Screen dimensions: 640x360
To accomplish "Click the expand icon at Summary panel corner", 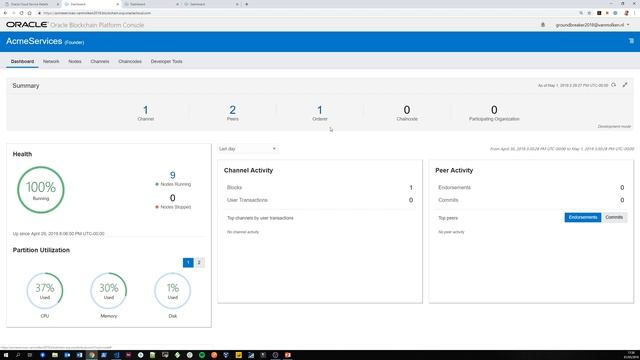I will tap(625, 85).
